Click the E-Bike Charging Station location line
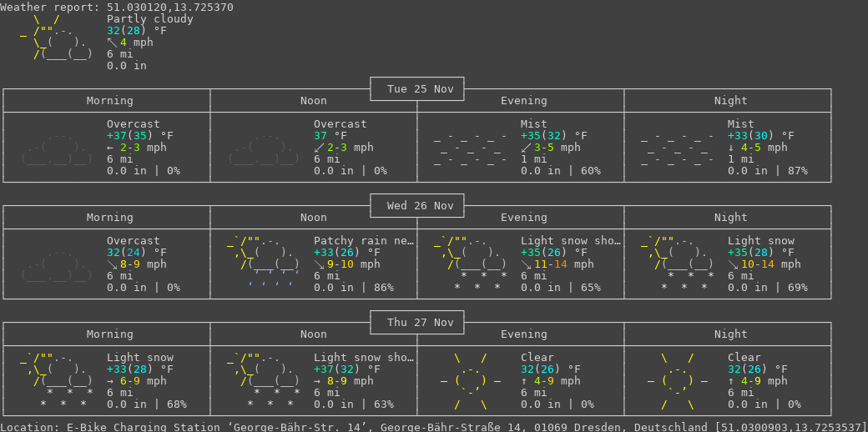 point(433,427)
